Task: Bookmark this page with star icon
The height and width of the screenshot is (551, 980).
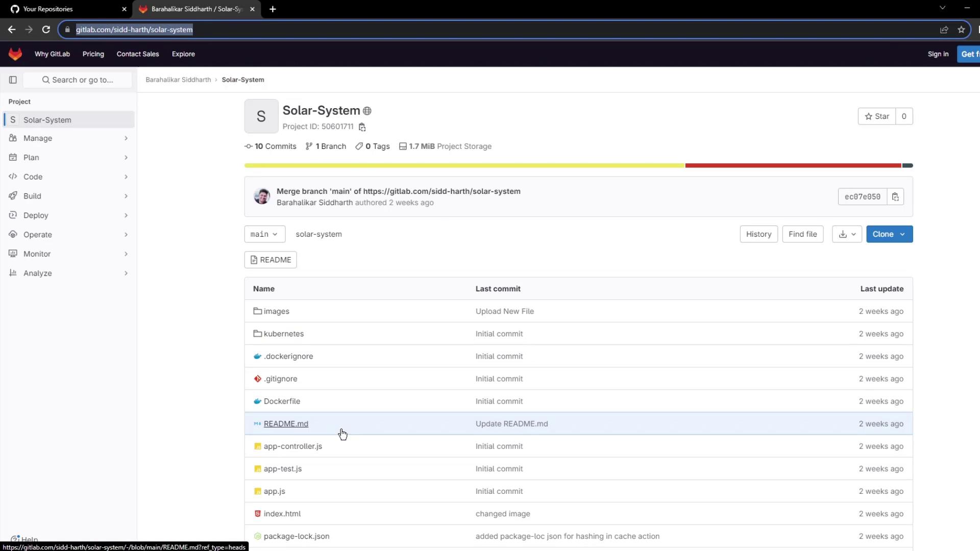Action: pyautogui.click(x=961, y=30)
